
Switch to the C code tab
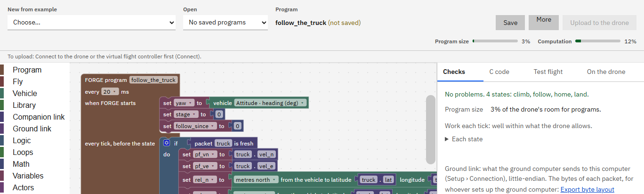pyautogui.click(x=499, y=72)
